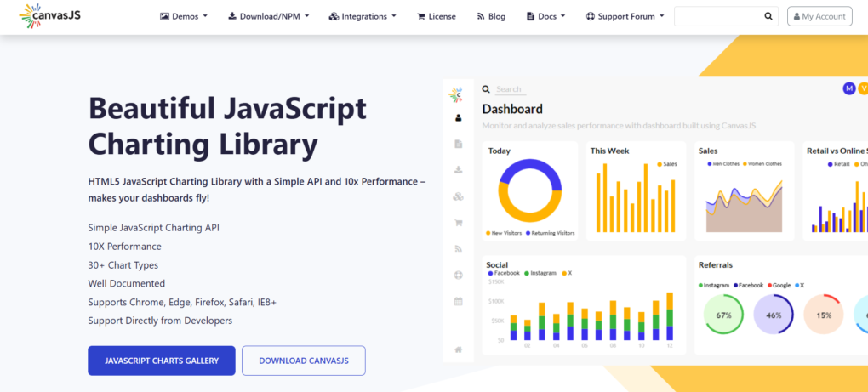Toggle New Visitors legend item
The image size is (868, 392).
click(x=504, y=233)
